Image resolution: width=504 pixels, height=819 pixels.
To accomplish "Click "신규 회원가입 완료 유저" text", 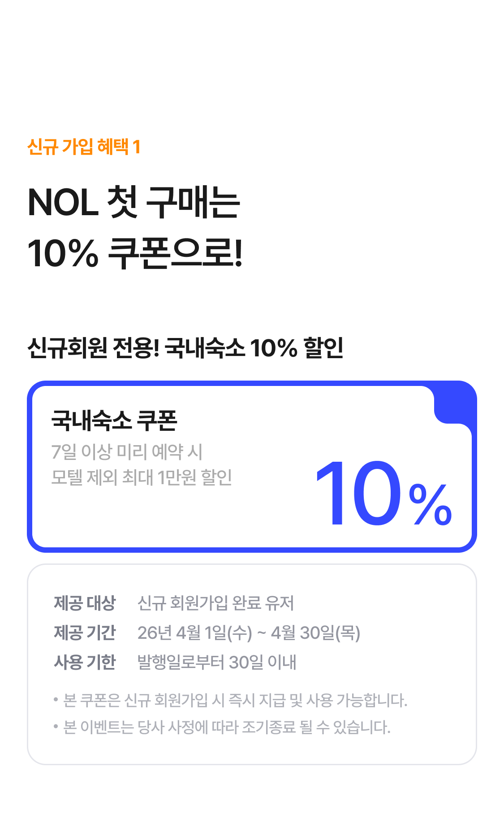I will tap(215, 603).
